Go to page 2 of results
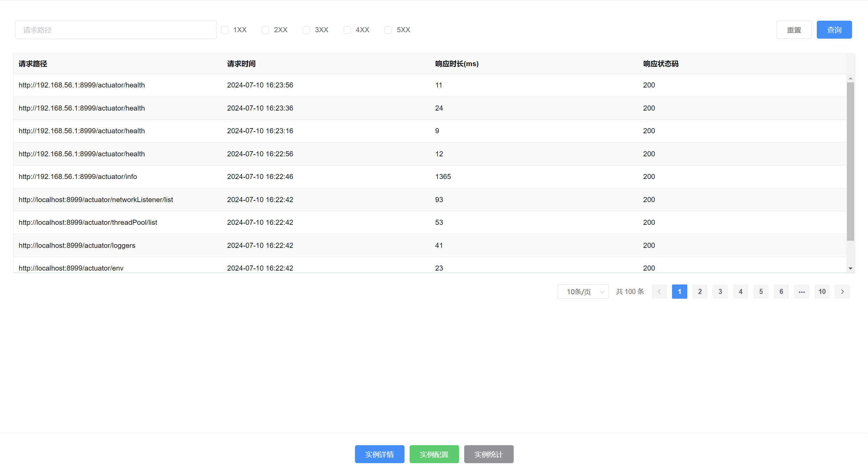The width and height of the screenshot is (868, 474). coord(700,292)
